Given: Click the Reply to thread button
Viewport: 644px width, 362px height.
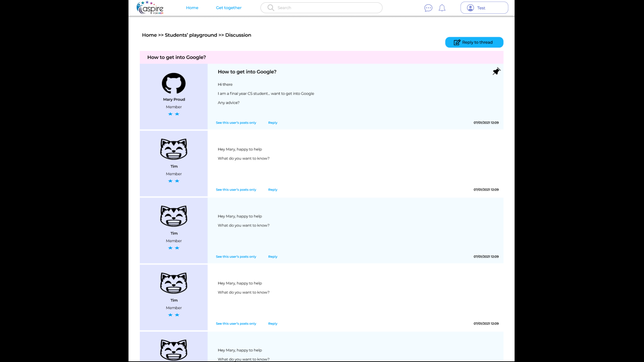Looking at the screenshot, I should (x=474, y=42).
